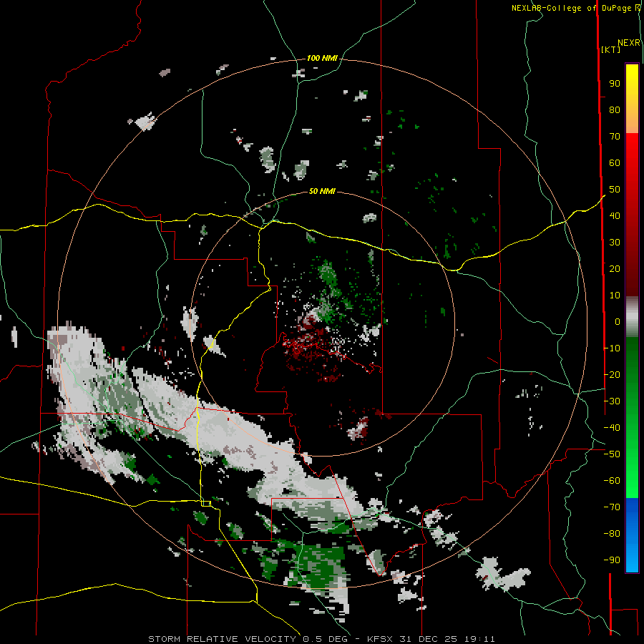Pick the gray zero-velocity color bar segment
Viewport: 644px width, 644px height.
pos(632,316)
